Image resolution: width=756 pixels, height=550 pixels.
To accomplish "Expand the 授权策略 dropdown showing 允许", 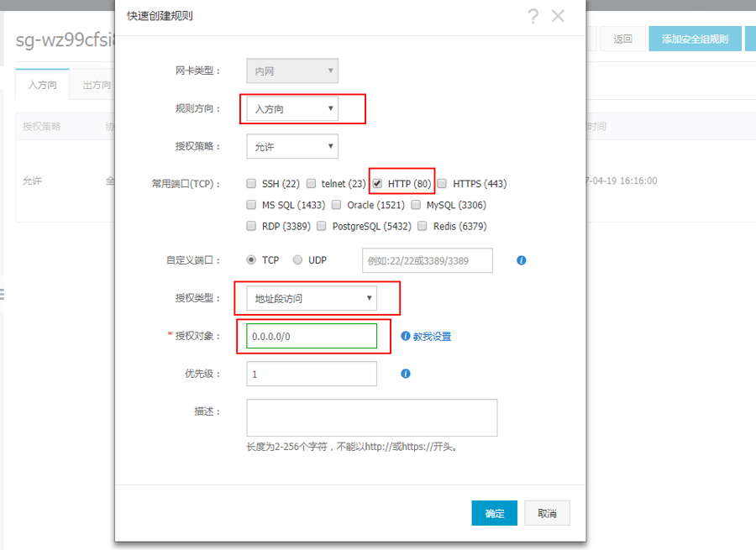I will tap(292, 147).
